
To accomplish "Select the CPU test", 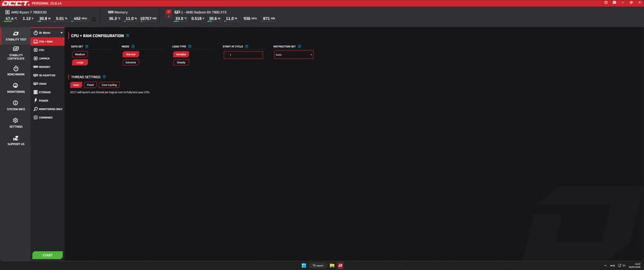I will (x=48, y=50).
